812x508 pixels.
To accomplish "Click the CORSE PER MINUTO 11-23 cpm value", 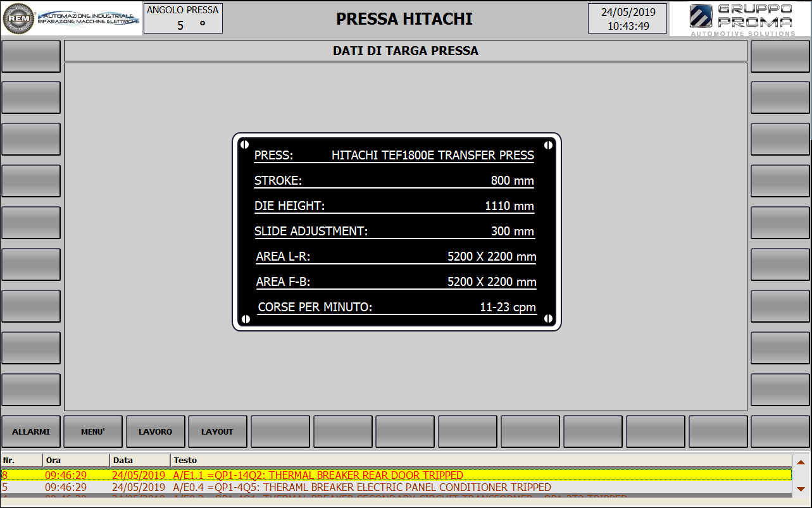I will [x=508, y=307].
